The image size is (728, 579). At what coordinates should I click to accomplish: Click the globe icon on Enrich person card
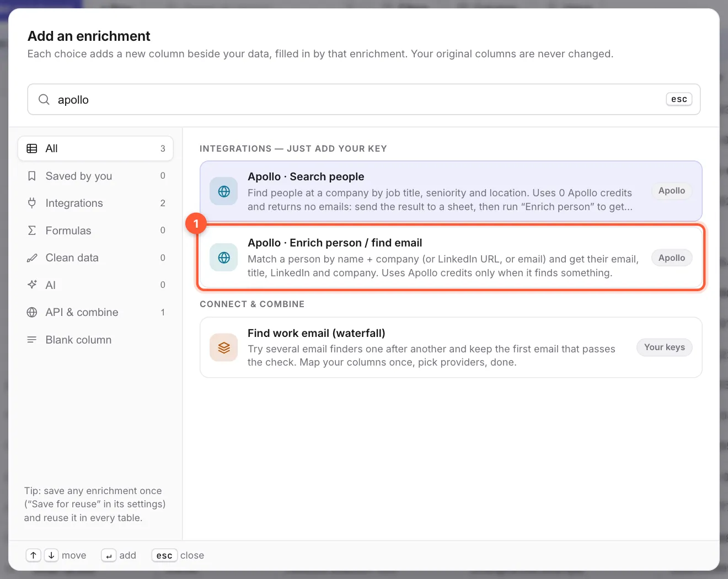pos(224,258)
